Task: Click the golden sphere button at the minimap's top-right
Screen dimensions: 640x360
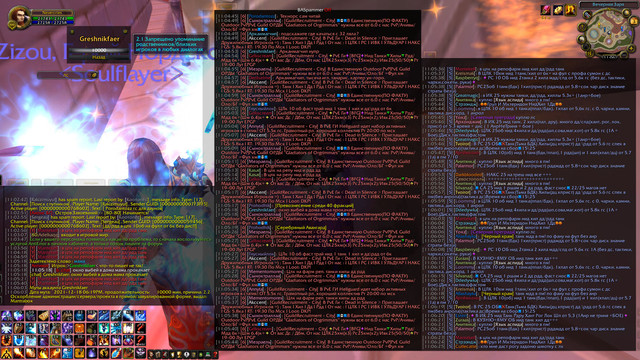Action: coord(627,13)
